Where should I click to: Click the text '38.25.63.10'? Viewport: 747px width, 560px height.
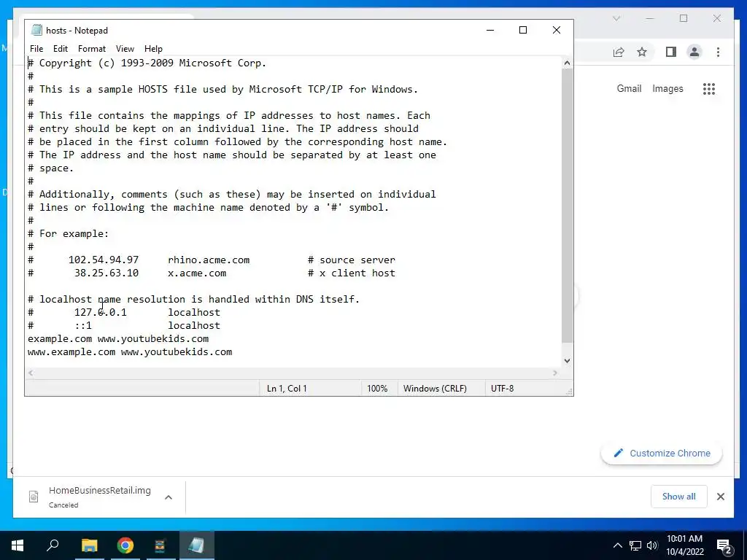tap(107, 273)
